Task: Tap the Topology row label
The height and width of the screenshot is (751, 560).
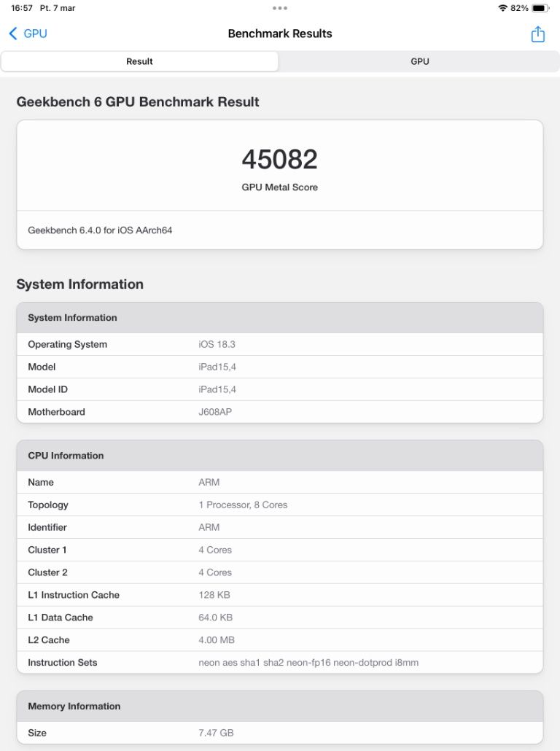Action: tap(48, 505)
